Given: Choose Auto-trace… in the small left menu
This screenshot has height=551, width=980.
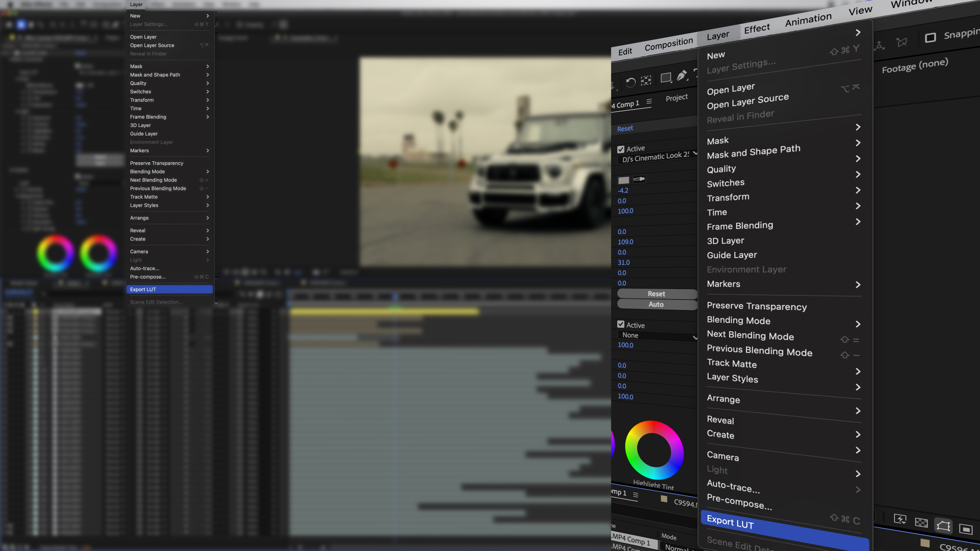Looking at the screenshot, I should click(144, 268).
